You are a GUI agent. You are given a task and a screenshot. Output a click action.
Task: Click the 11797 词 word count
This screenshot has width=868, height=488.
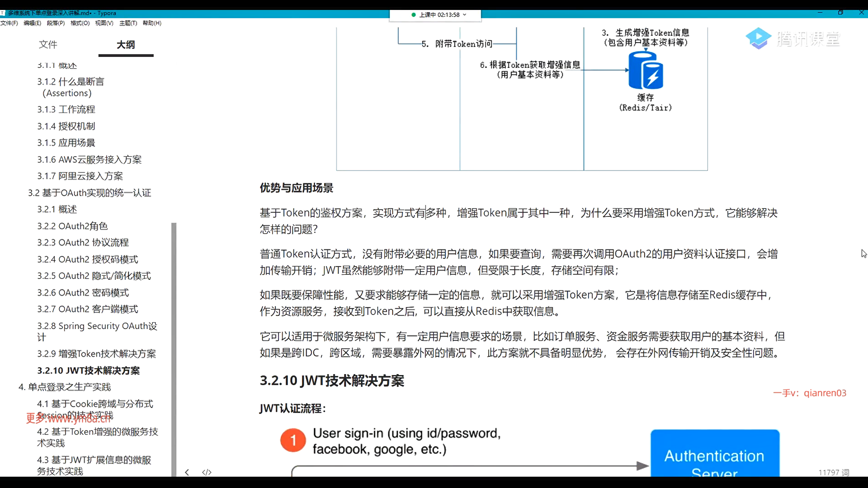833,472
